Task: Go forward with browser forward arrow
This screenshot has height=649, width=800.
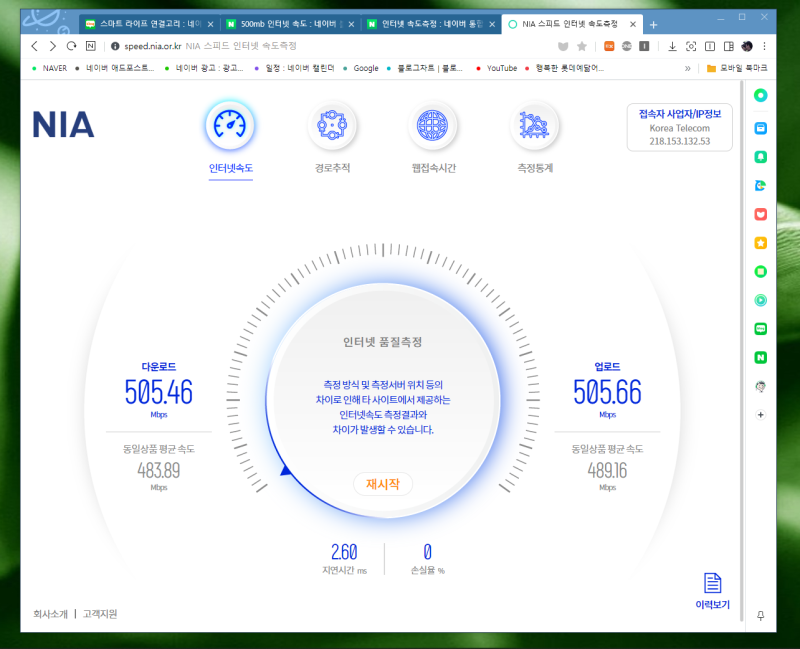Action: pyautogui.click(x=53, y=46)
